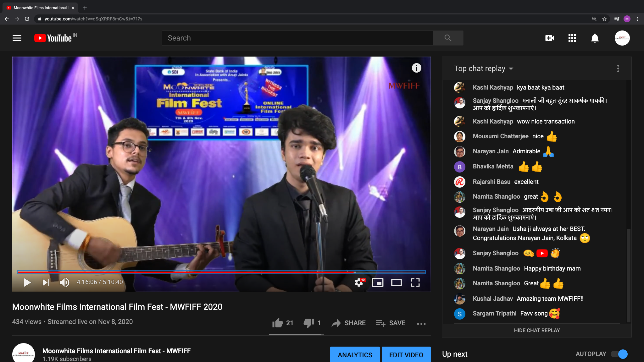Like the video with thumbs up
644x362 pixels.
coord(278,323)
